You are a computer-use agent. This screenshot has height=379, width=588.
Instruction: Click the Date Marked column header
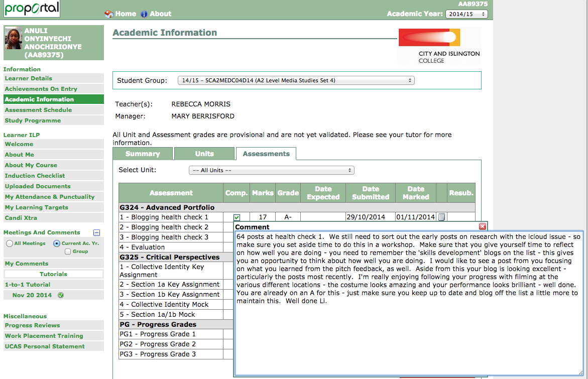pos(416,193)
